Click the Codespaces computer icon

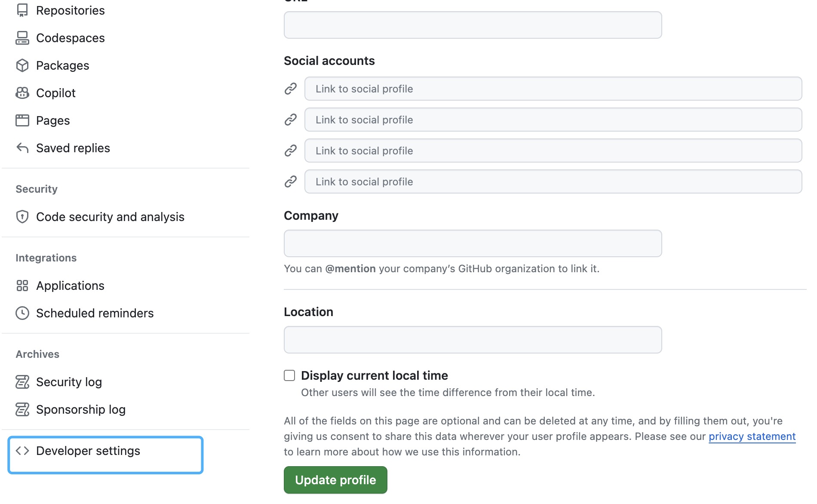pos(22,38)
